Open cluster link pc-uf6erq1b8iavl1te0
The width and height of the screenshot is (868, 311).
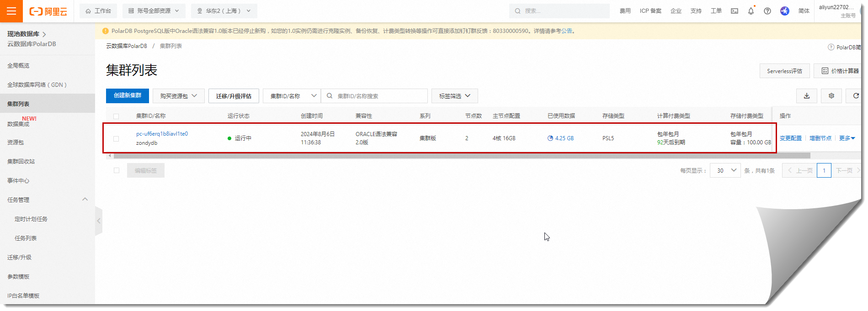coord(162,134)
